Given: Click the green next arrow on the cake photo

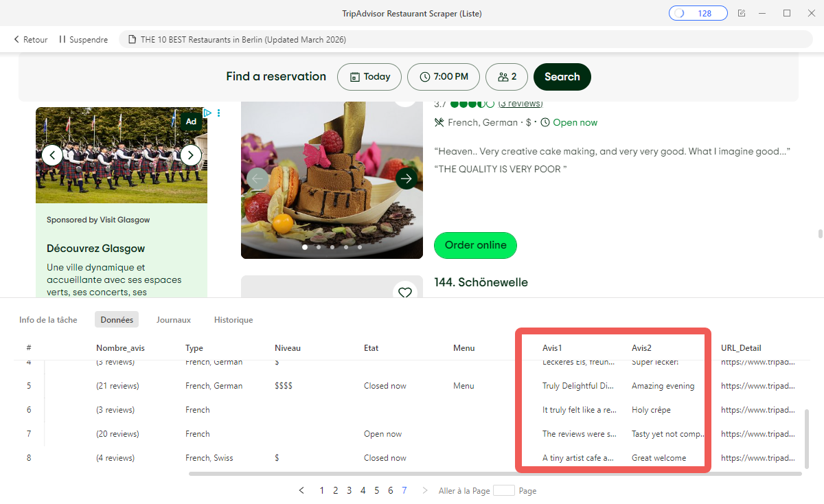Looking at the screenshot, I should (407, 179).
